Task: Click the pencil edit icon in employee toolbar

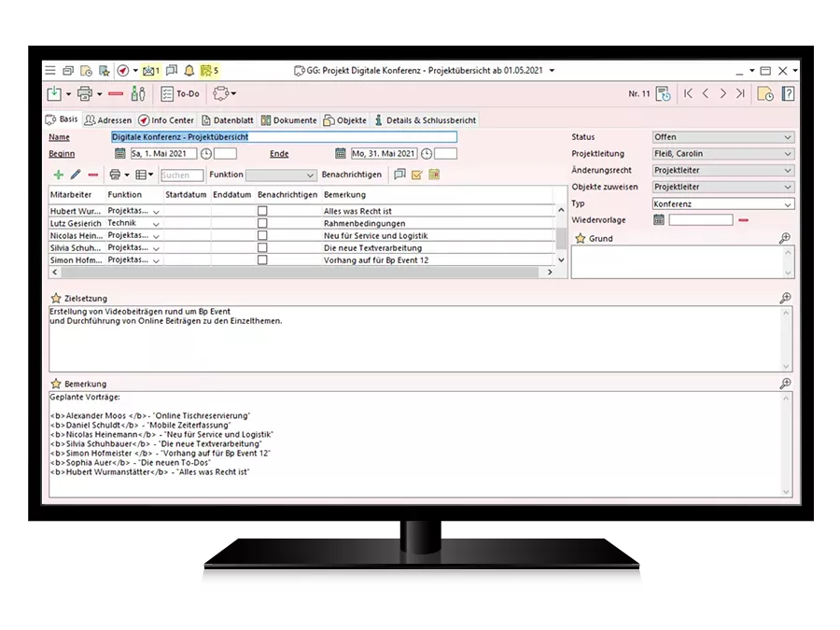Action: tap(76, 175)
